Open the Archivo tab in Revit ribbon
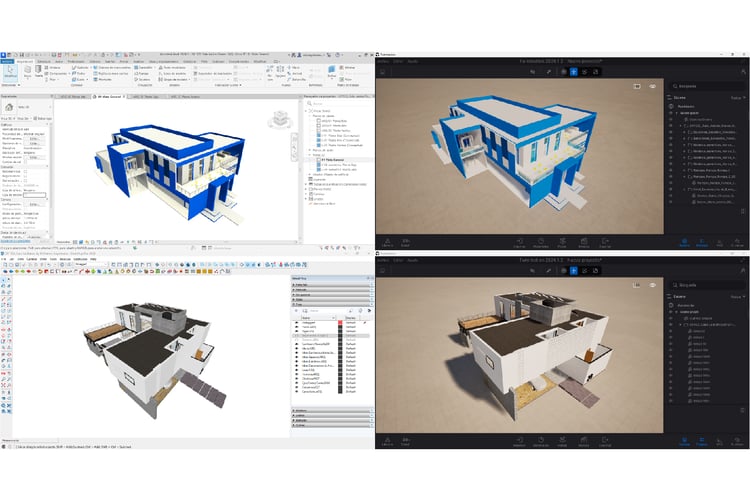 pos(7,61)
